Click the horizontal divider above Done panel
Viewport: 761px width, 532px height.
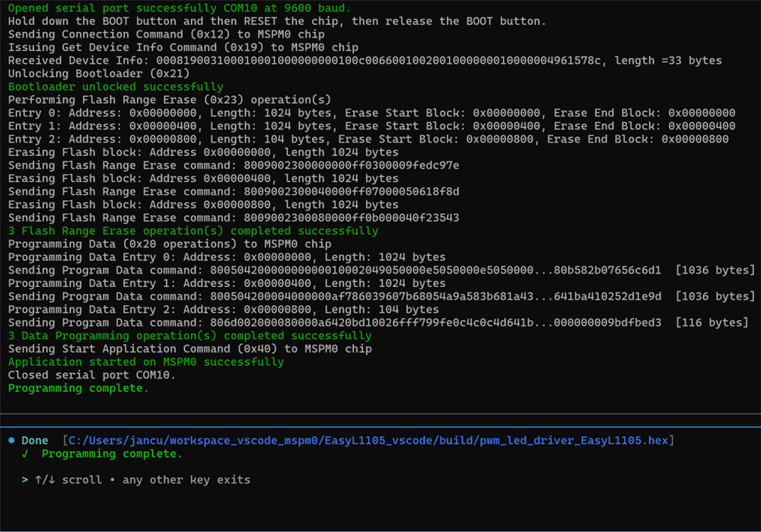pyautogui.click(x=380, y=414)
